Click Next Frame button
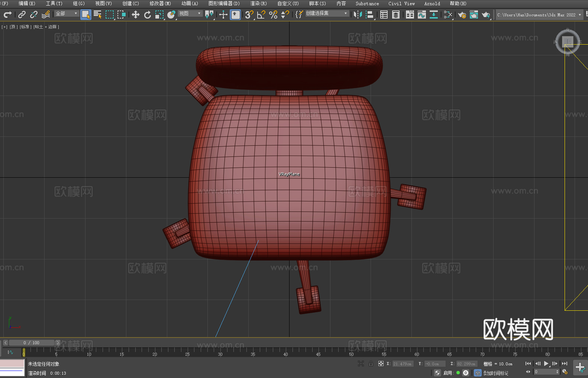588x378 pixels. (x=555, y=364)
